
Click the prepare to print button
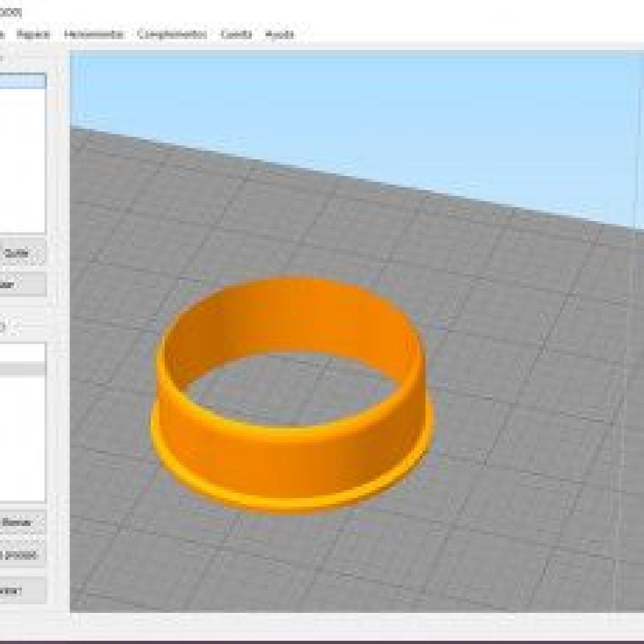[x=21, y=590]
